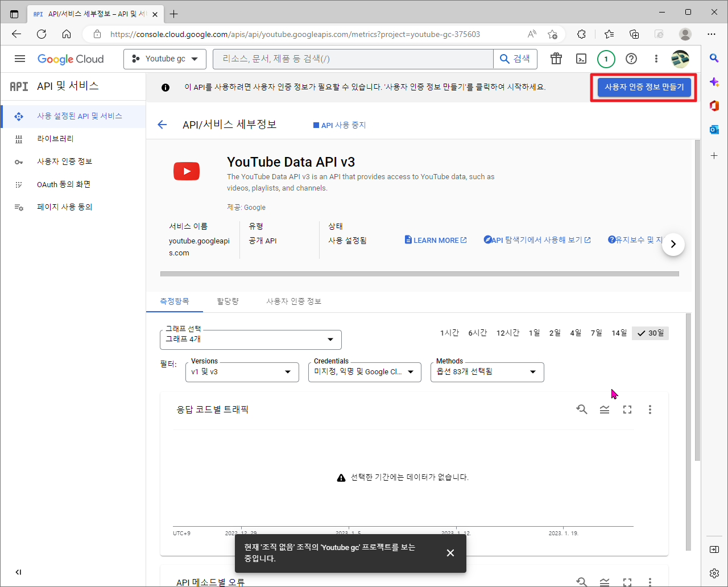The height and width of the screenshot is (587, 728).
Task: Select the 12시간 time range
Action: pyautogui.click(x=508, y=333)
